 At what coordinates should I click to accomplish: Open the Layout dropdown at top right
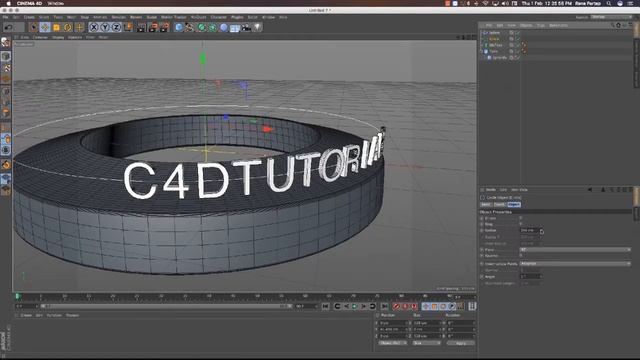point(611,17)
